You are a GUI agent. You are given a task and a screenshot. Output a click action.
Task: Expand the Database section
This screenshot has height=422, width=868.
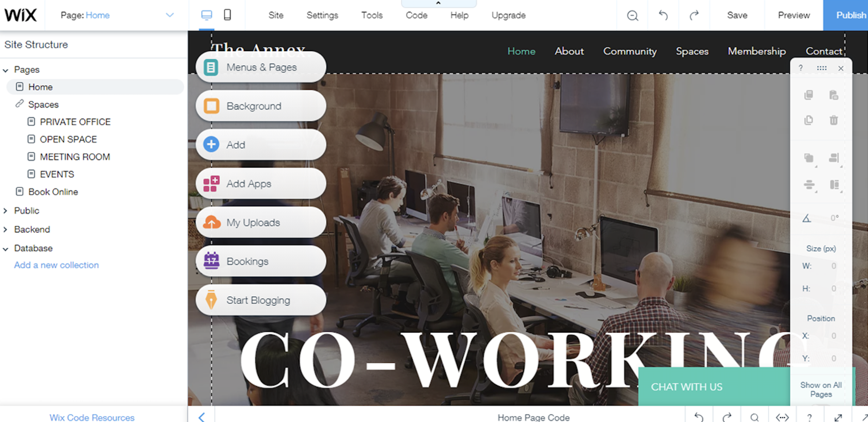click(x=6, y=248)
